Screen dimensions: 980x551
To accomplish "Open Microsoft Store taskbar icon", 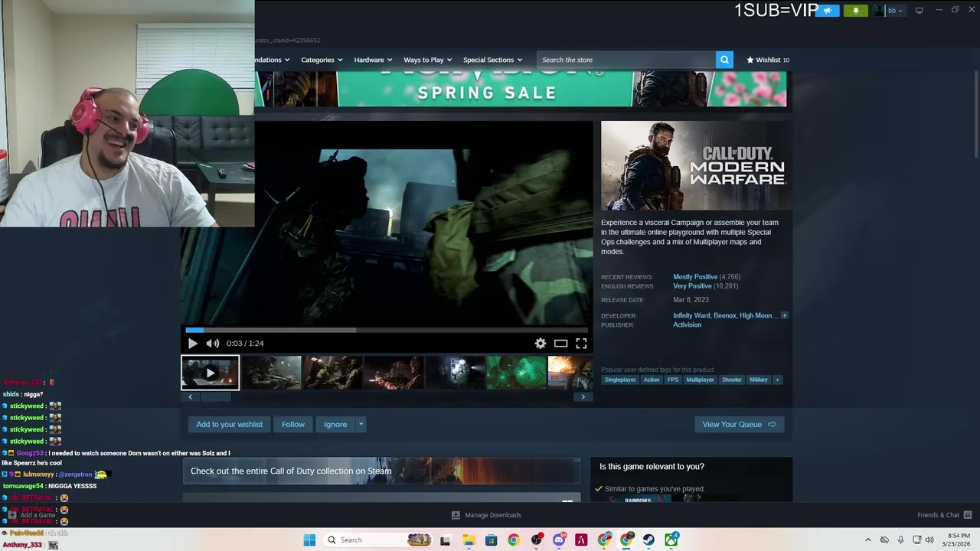I will point(491,540).
